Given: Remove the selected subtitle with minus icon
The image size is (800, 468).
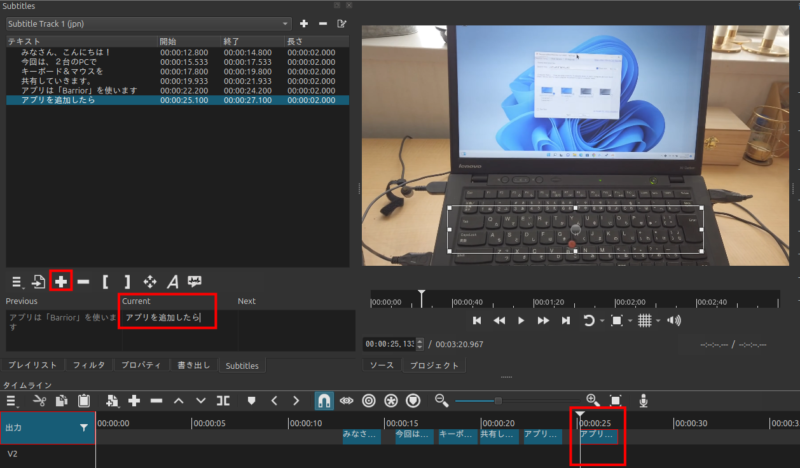Looking at the screenshot, I should pyautogui.click(x=83, y=282).
